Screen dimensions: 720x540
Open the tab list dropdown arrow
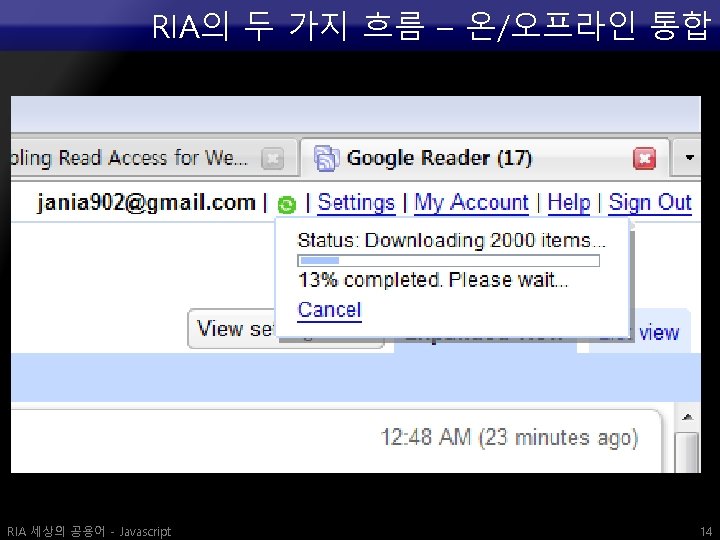click(x=689, y=158)
